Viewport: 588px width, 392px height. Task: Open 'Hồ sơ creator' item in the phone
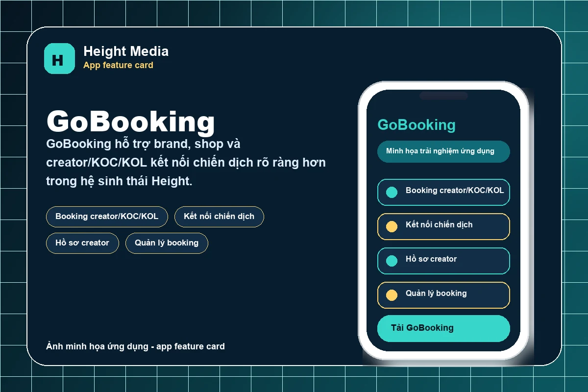tap(443, 261)
